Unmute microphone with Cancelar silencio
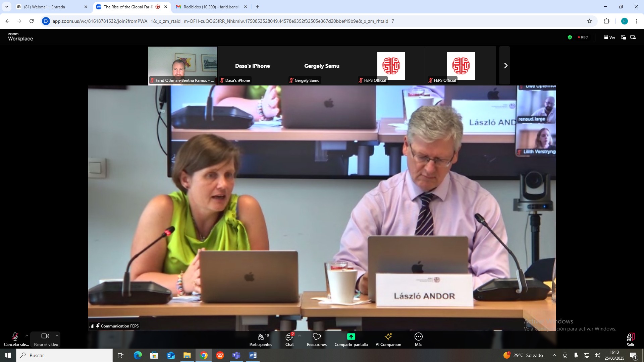 [15, 339]
